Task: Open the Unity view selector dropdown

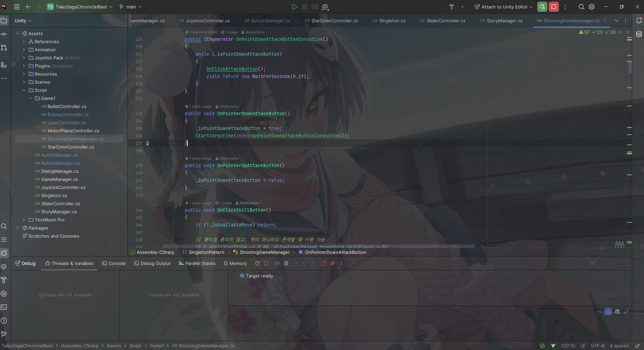Action: pos(23,21)
